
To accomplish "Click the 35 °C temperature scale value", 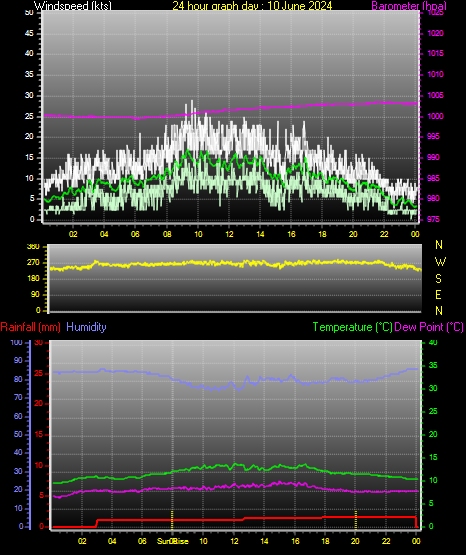I will [433, 365].
